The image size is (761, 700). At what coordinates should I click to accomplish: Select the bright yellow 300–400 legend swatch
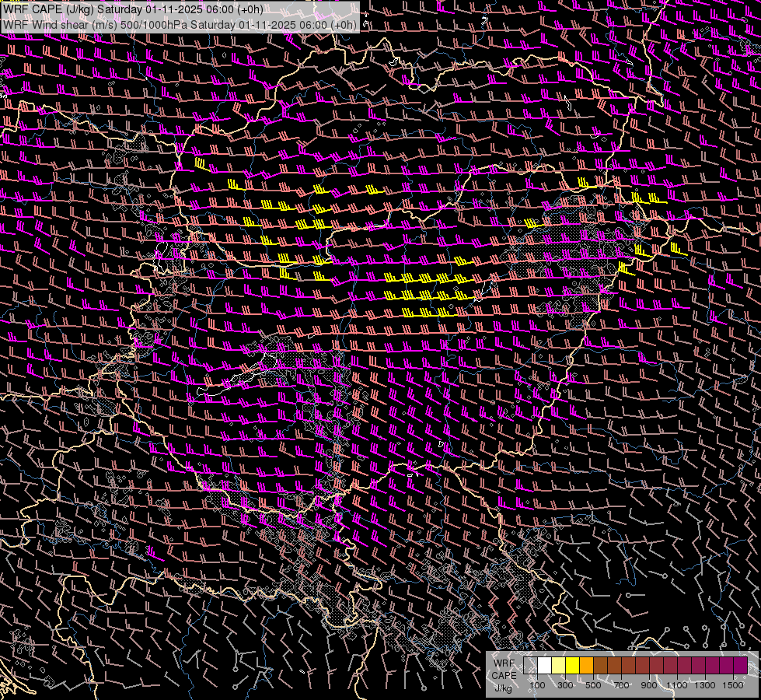click(573, 666)
